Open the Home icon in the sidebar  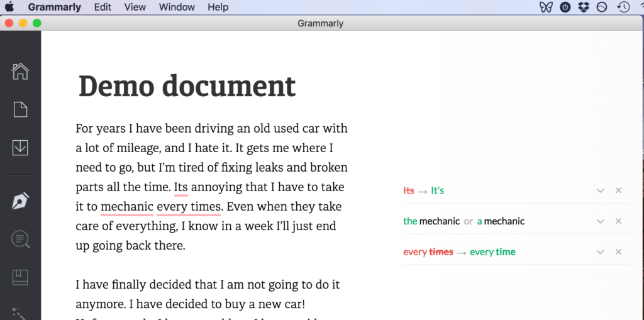(x=20, y=71)
